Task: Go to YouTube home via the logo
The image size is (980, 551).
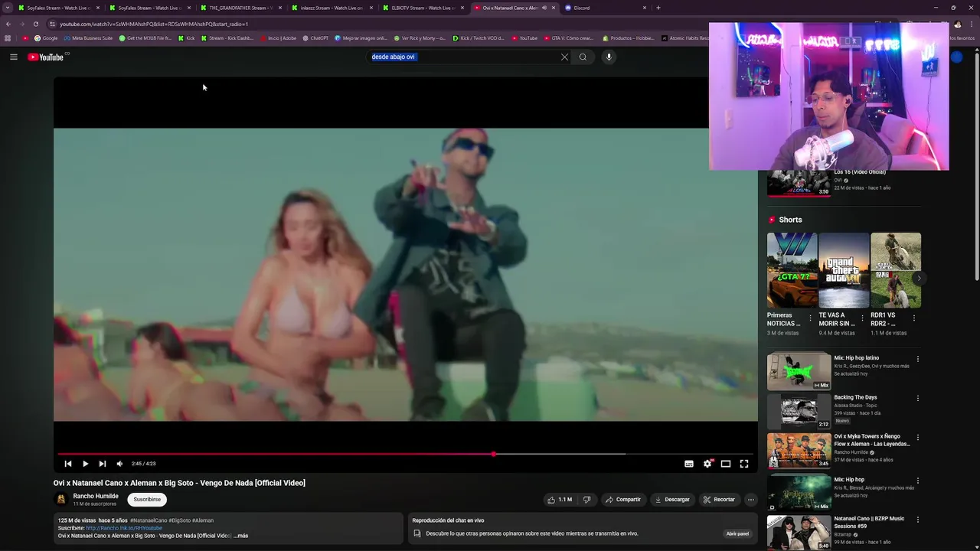Action: coord(47,57)
